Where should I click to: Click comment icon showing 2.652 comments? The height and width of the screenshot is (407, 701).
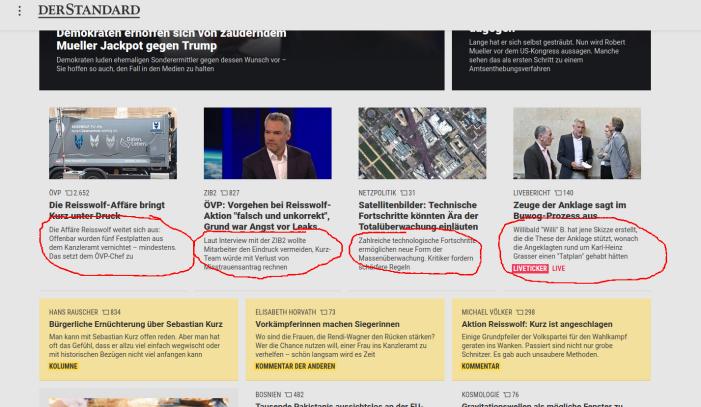click(x=69, y=193)
